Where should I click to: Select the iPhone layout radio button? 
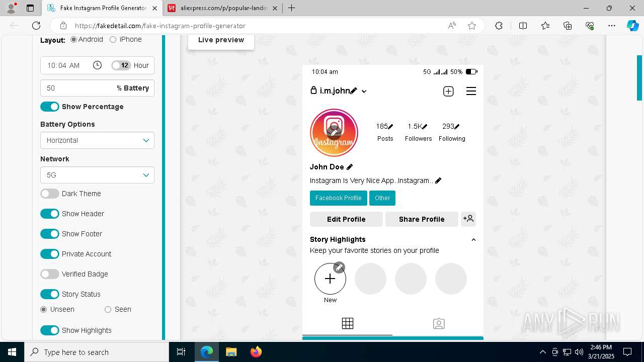pos(113,39)
